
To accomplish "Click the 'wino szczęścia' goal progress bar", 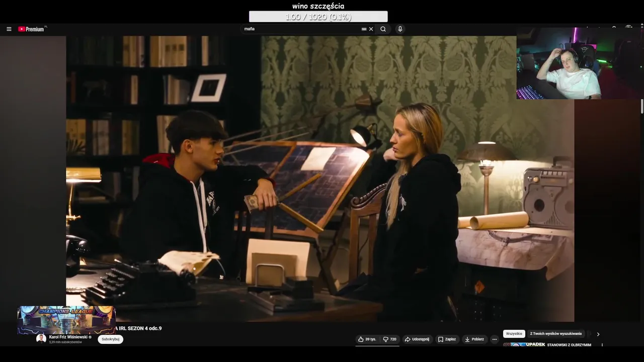I will [x=318, y=17].
